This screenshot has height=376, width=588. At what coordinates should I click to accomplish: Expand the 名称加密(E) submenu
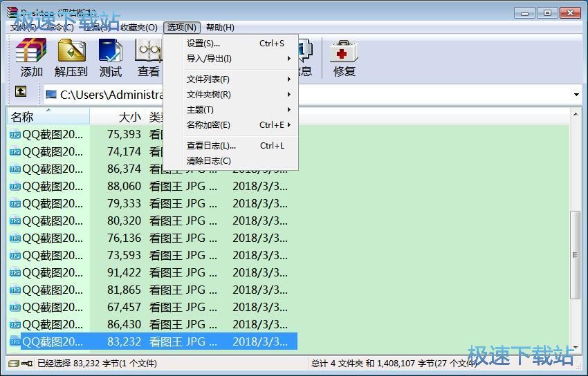point(230,124)
